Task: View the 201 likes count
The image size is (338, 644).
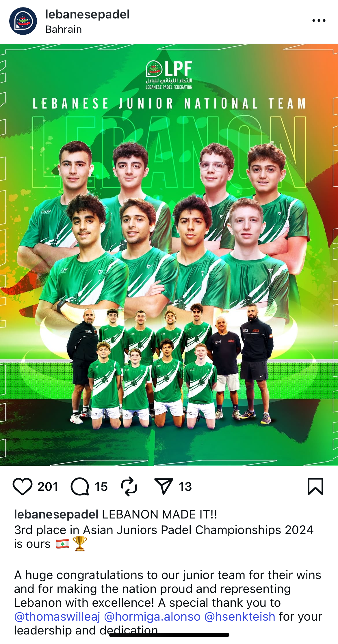Action: (x=48, y=487)
